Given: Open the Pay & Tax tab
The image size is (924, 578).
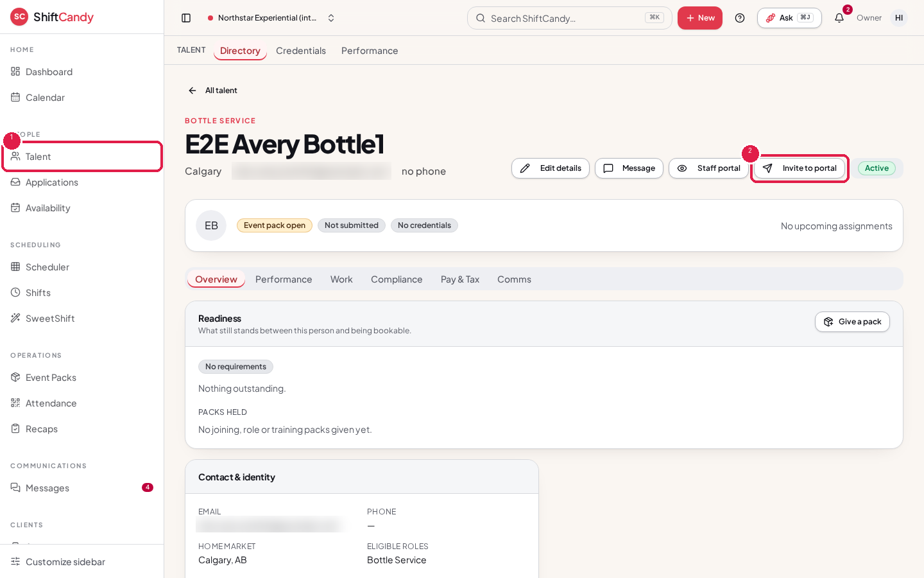Looking at the screenshot, I should point(460,279).
